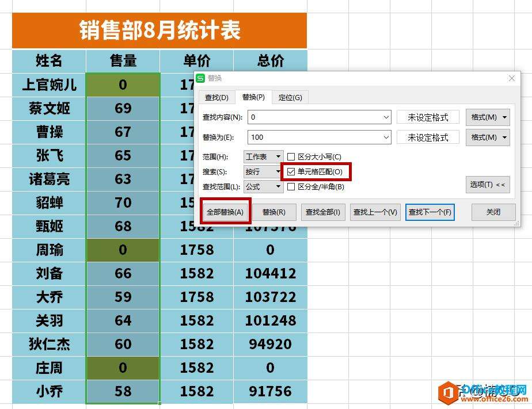532x409 pixels.
Task: Select the cell 诸葛亮
Action: pos(49,179)
